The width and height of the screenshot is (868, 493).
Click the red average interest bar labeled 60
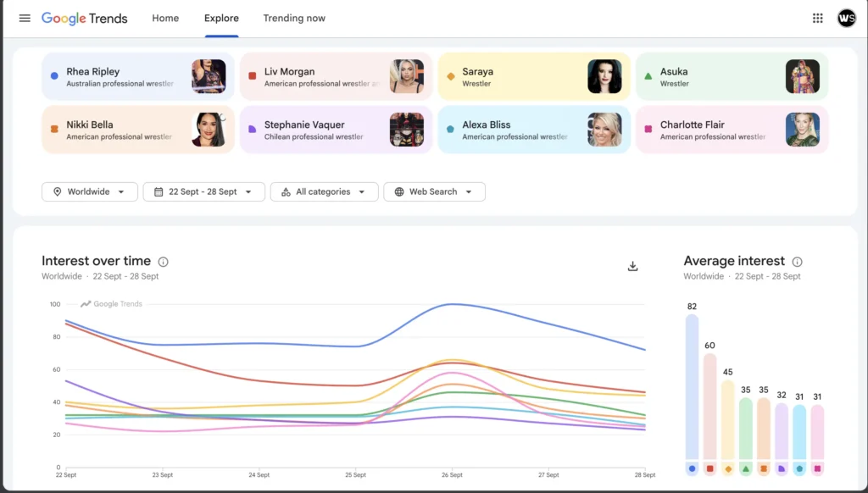pos(709,407)
